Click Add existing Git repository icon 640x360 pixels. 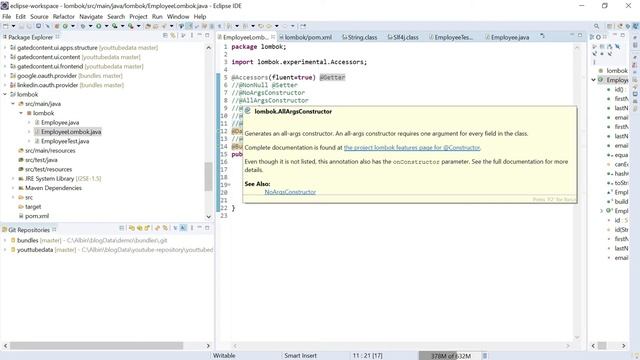(x=131, y=228)
